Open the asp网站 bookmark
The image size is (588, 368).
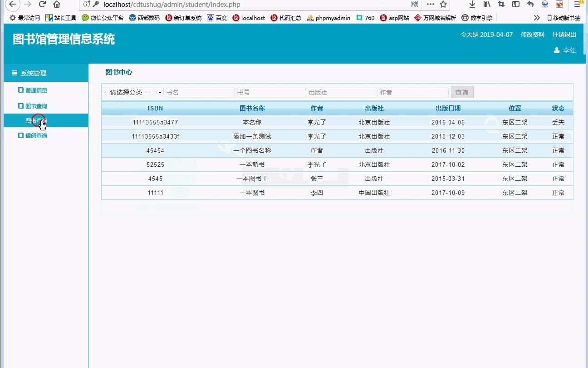click(394, 18)
